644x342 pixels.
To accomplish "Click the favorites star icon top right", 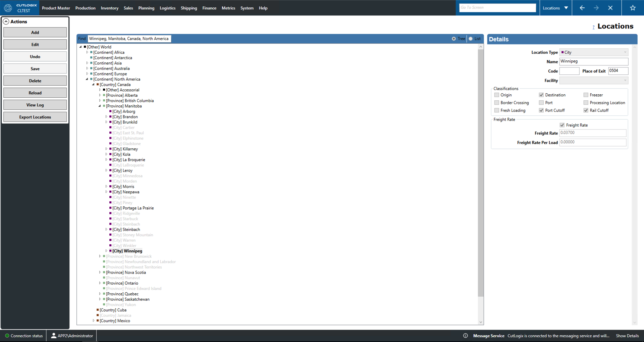I will (633, 7).
